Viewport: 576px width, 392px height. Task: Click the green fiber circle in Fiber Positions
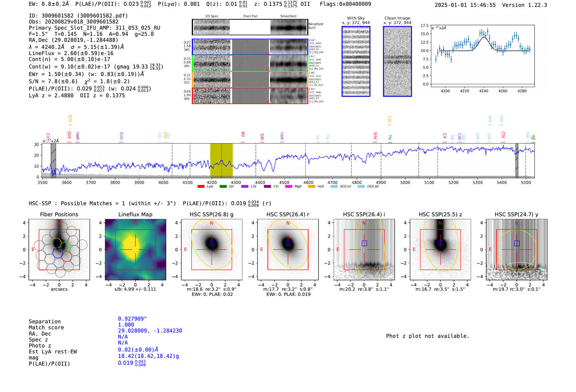click(x=65, y=247)
